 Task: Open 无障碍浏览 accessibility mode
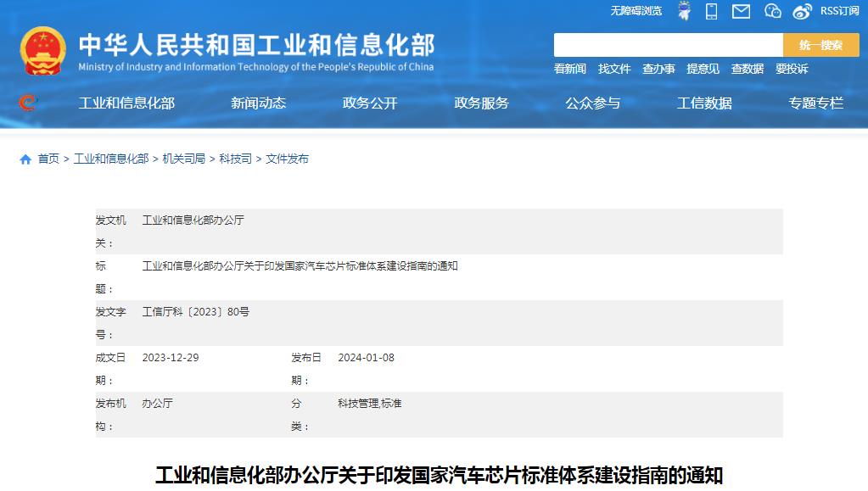636,11
